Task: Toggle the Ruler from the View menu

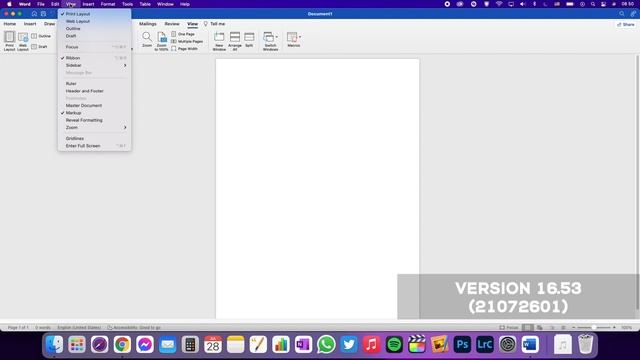Action: (94, 84)
